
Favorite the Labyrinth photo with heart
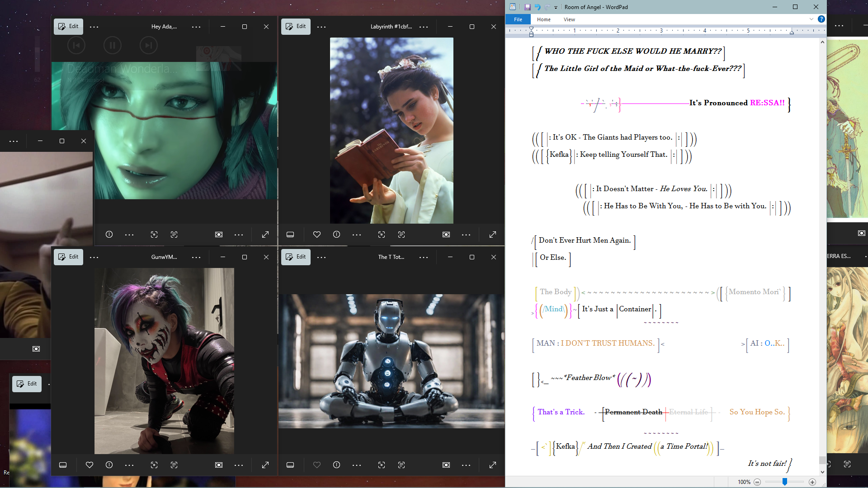[x=317, y=235]
